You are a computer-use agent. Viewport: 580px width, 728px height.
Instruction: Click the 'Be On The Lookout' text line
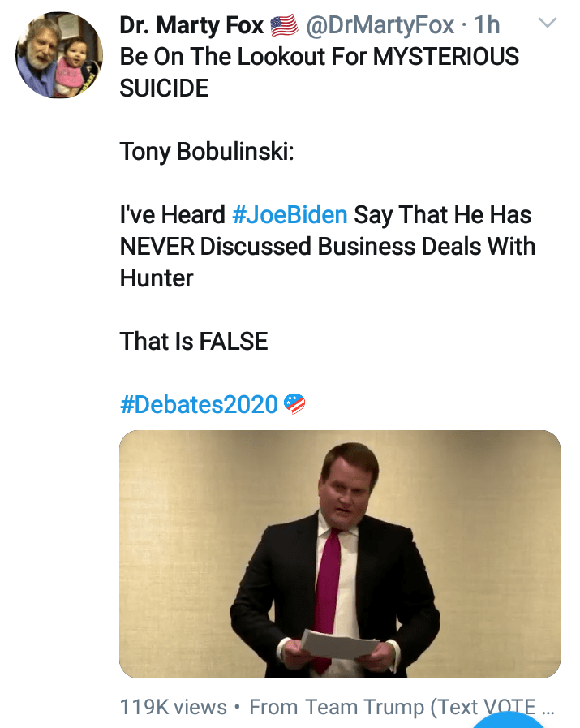coord(319,57)
